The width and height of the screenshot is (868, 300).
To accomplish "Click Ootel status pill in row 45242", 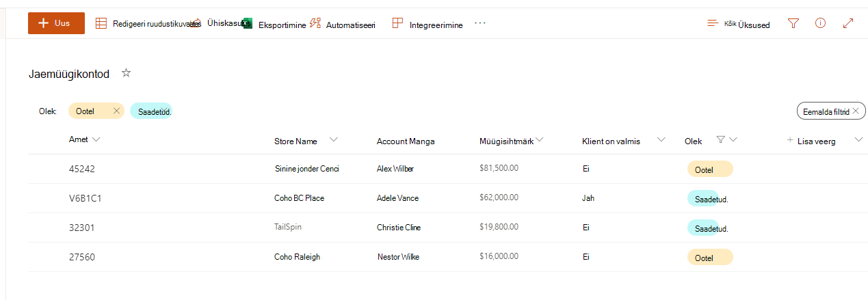I will (x=710, y=169).
